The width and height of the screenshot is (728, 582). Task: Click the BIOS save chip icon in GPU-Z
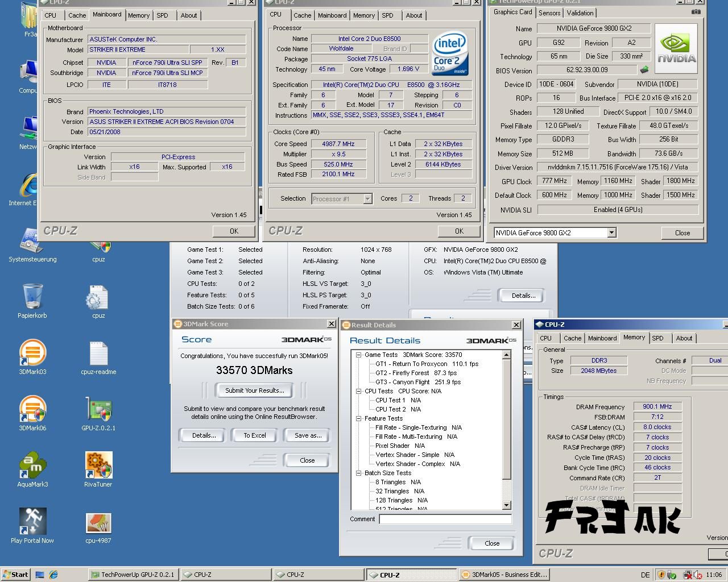click(644, 70)
